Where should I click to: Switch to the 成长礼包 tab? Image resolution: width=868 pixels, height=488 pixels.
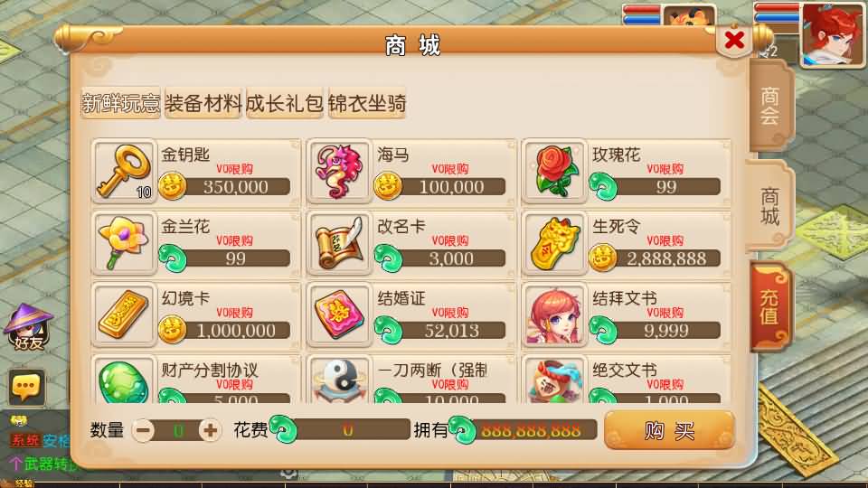click(285, 103)
